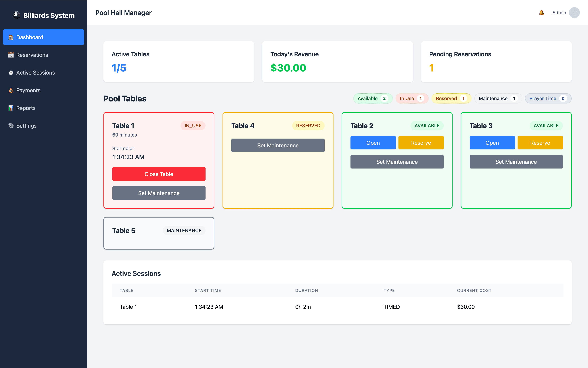
Task: Click the Reservations calendar icon in sidebar
Action: (x=11, y=55)
